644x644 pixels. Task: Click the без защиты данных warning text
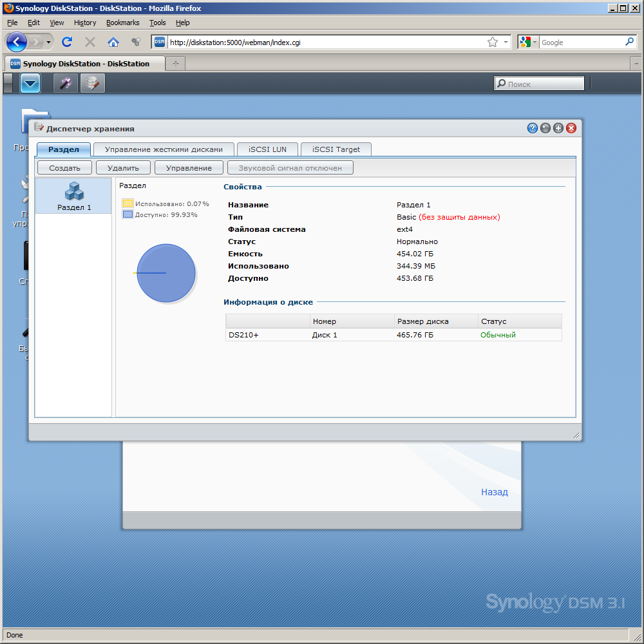[459, 217]
